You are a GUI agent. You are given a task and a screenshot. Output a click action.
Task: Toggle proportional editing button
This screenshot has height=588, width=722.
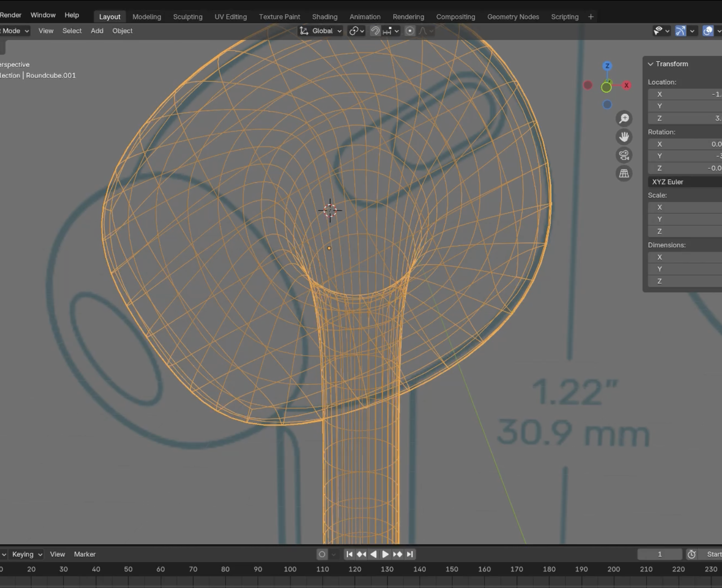tap(410, 31)
